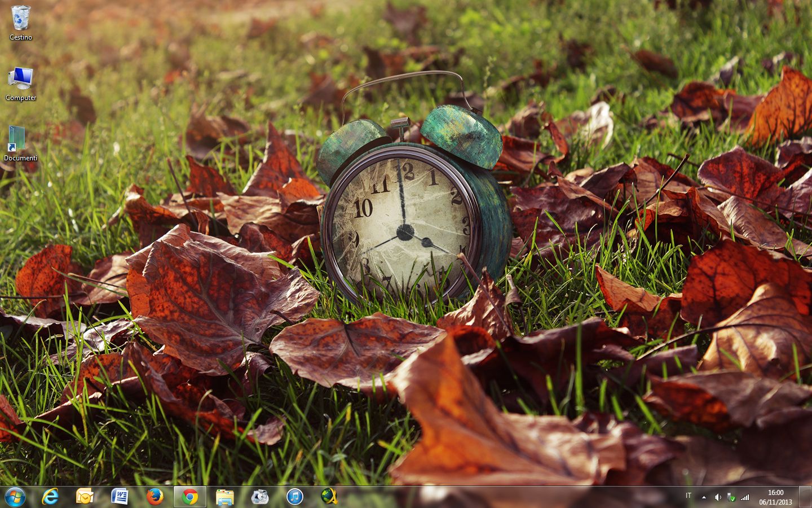Open the Start menu

[x=14, y=497]
